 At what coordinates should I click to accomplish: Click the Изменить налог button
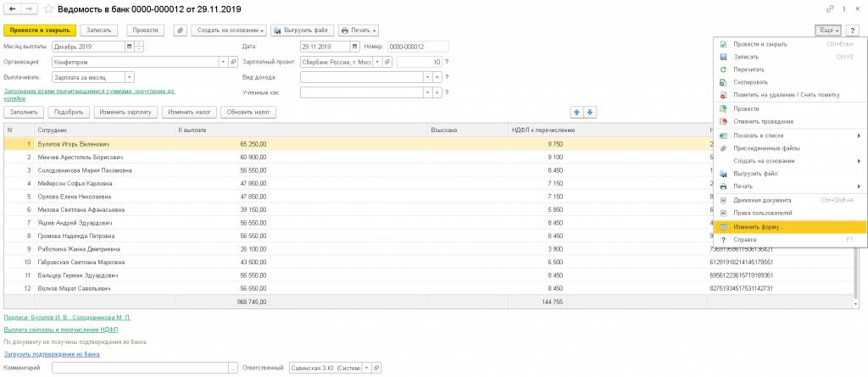[189, 113]
